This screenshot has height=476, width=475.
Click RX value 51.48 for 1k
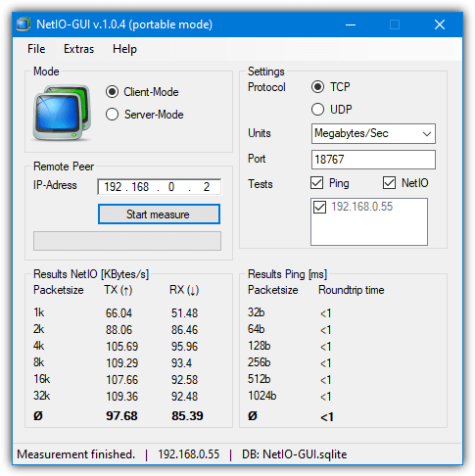184,313
